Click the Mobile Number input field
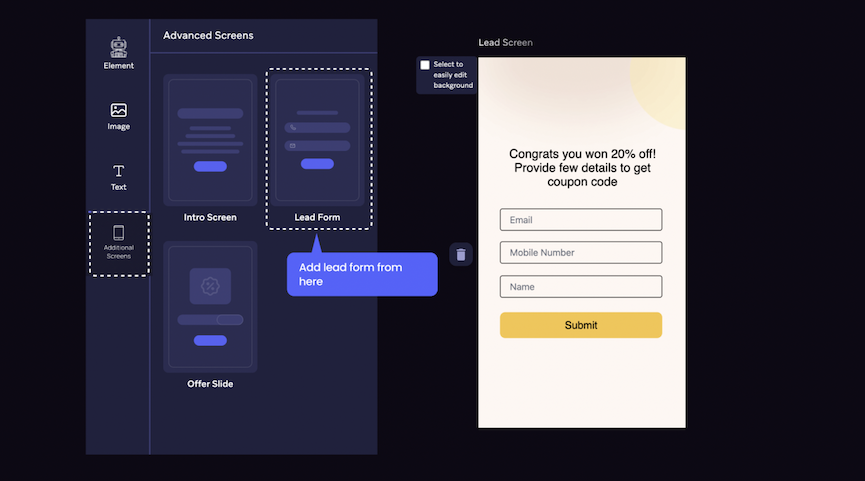 (x=580, y=253)
